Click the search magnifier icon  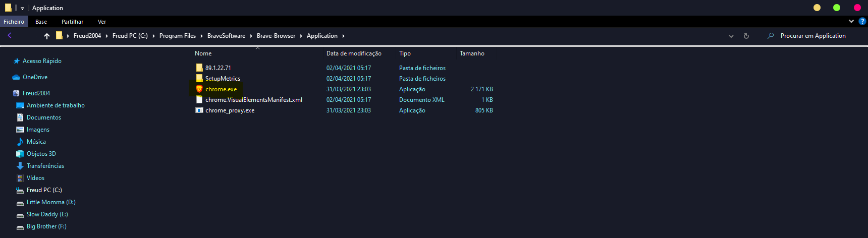(771, 36)
